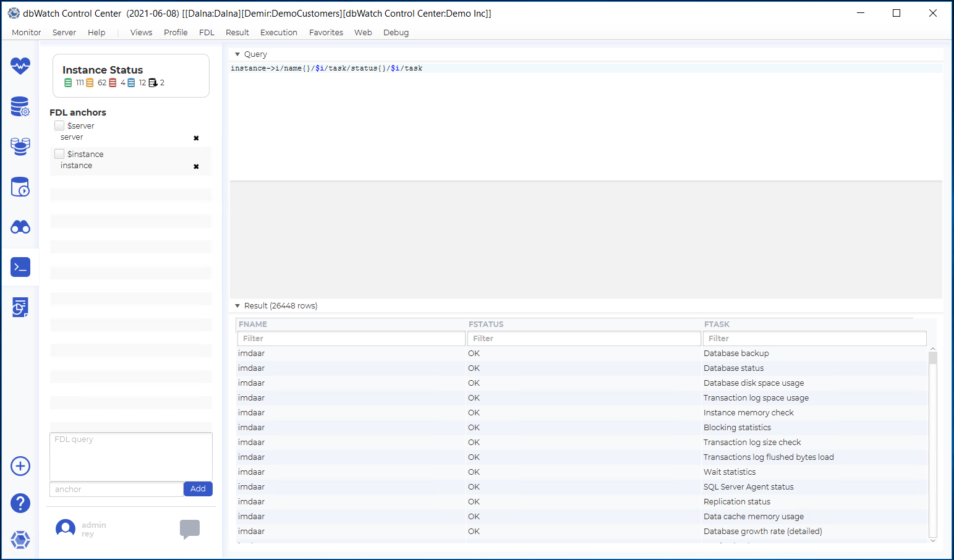This screenshot has height=560, width=954.
Task: Open the Help menu
Action: click(96, 33)
